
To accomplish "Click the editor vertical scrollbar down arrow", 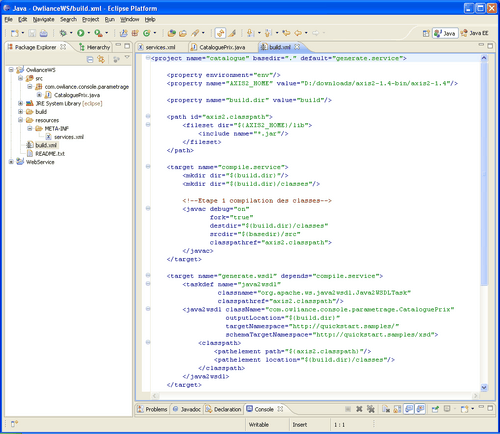I will coord(484,387).
